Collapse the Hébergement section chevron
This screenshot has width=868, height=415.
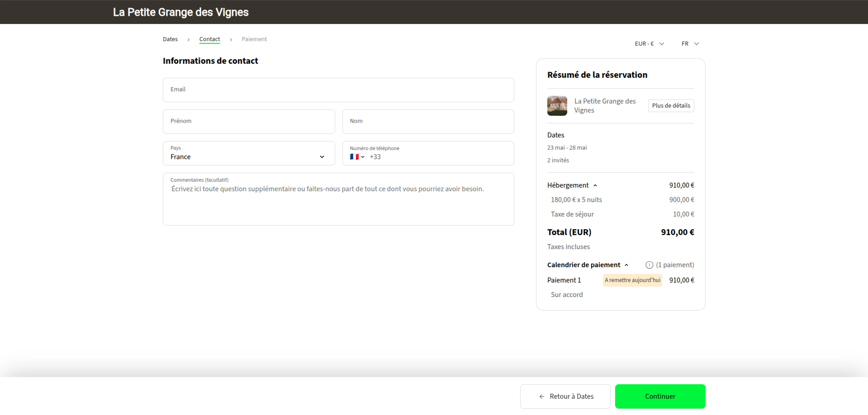pos(595,185)
